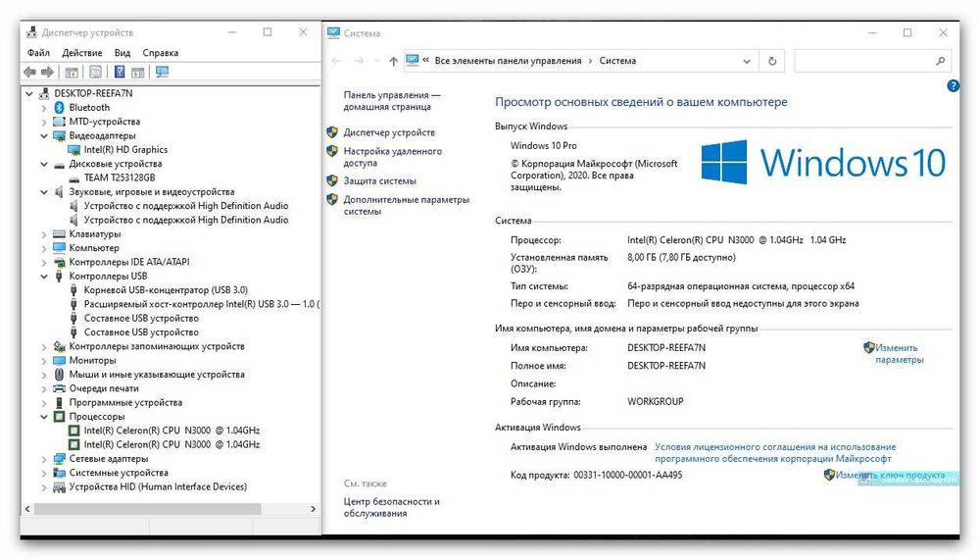980x560 pixels.
Task: Collapse Звуковые, игровые и видеоустройства node
Action: tap(44, 192)
